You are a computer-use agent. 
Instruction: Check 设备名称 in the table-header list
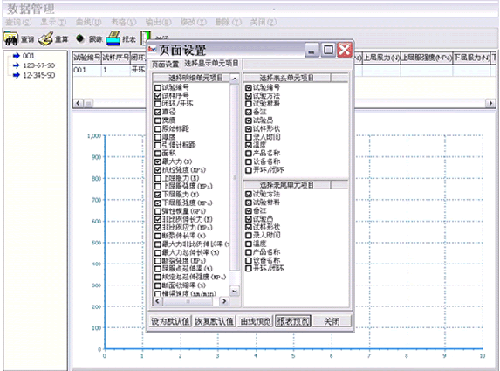(248, 162)
